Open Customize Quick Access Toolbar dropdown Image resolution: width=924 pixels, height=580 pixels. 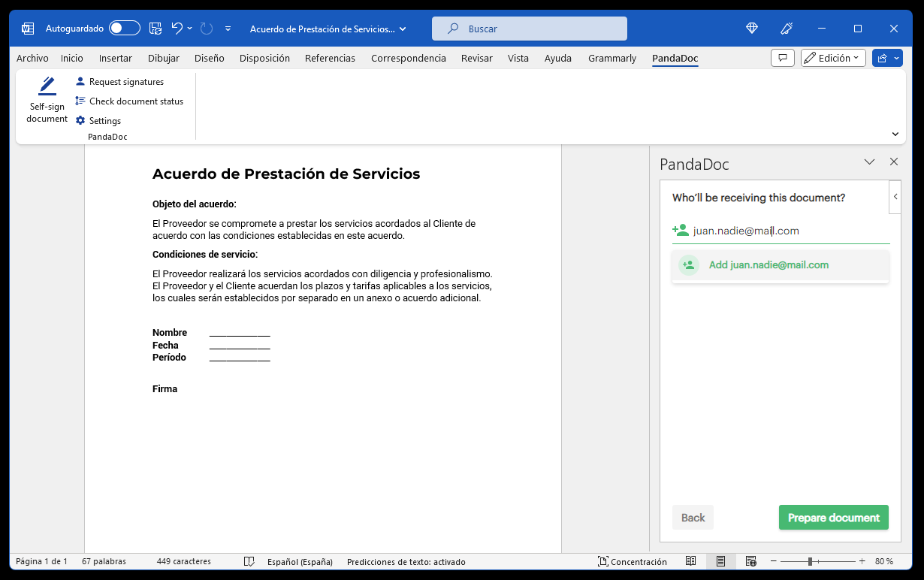[228, 29]
